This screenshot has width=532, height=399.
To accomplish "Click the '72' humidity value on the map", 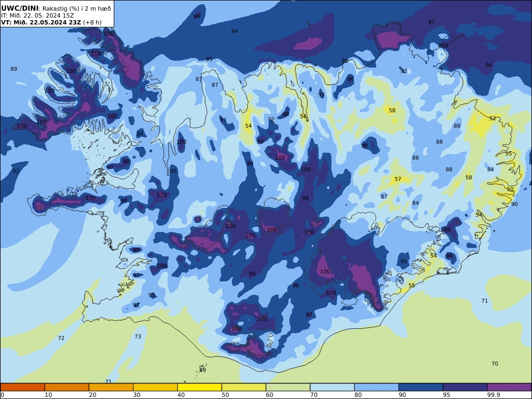I will (61, 338).
